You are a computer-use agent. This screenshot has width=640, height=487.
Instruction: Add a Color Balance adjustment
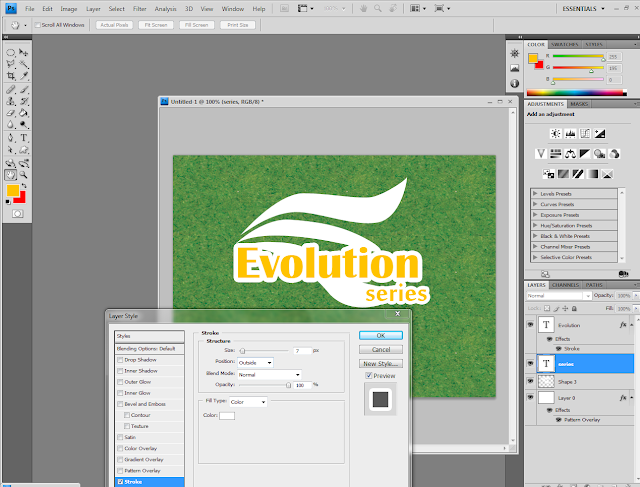[x=570, y=153]
